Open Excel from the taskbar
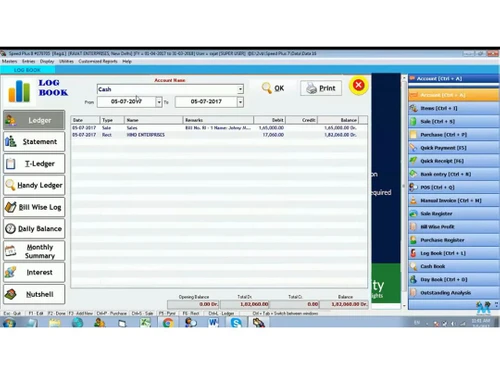500x375 pixels. point(145,322)
